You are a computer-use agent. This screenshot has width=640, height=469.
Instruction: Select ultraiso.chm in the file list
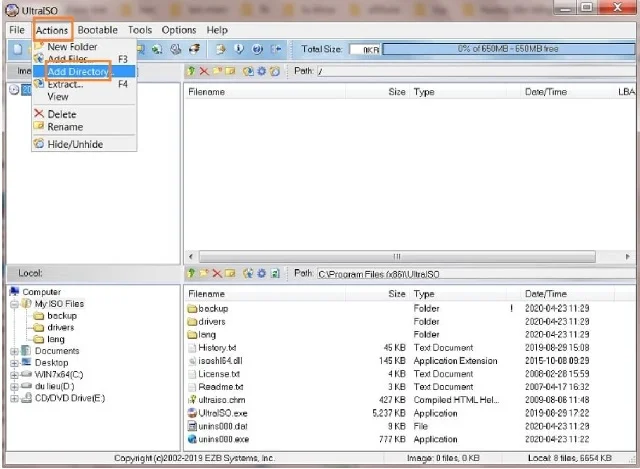coord(222,400)
